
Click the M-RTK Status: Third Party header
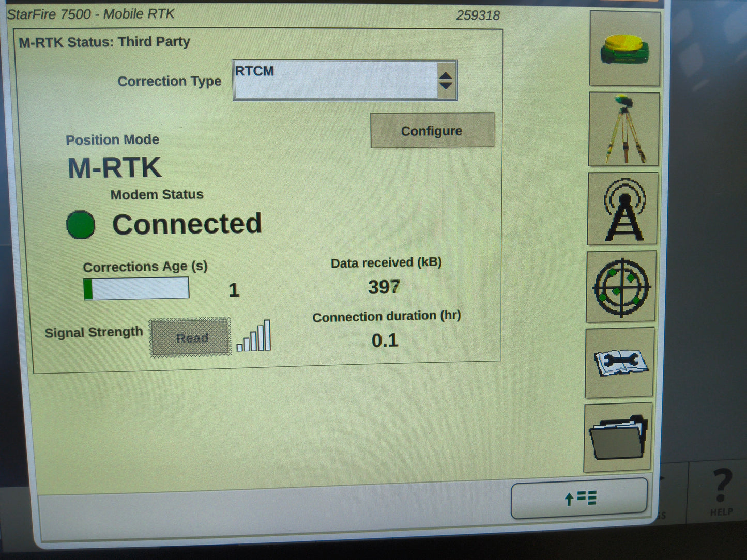104,42
